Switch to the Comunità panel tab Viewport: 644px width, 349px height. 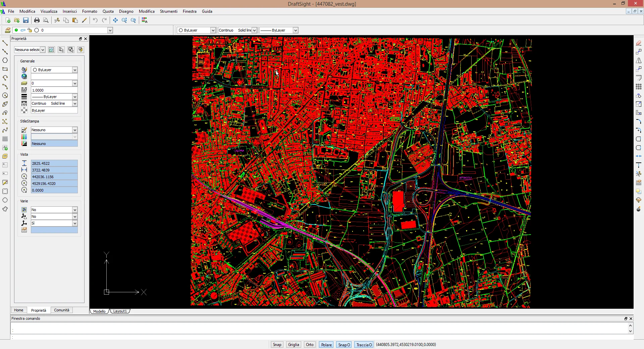[62, 310]
